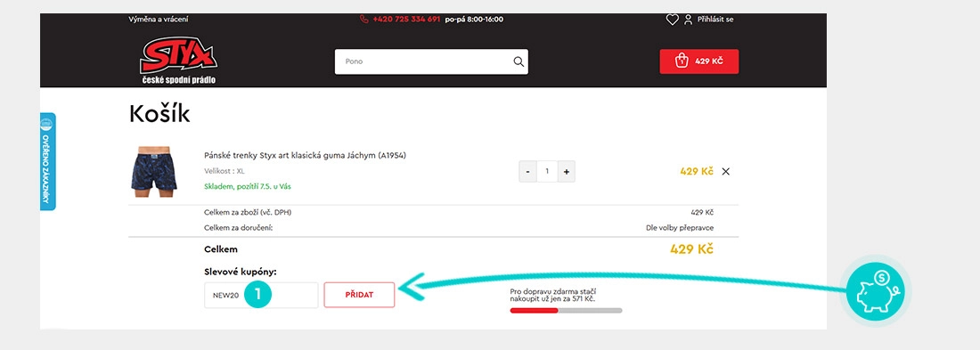Screen dimensions: 980x350
Task: Click the user account icon
Action: (688, 20)
